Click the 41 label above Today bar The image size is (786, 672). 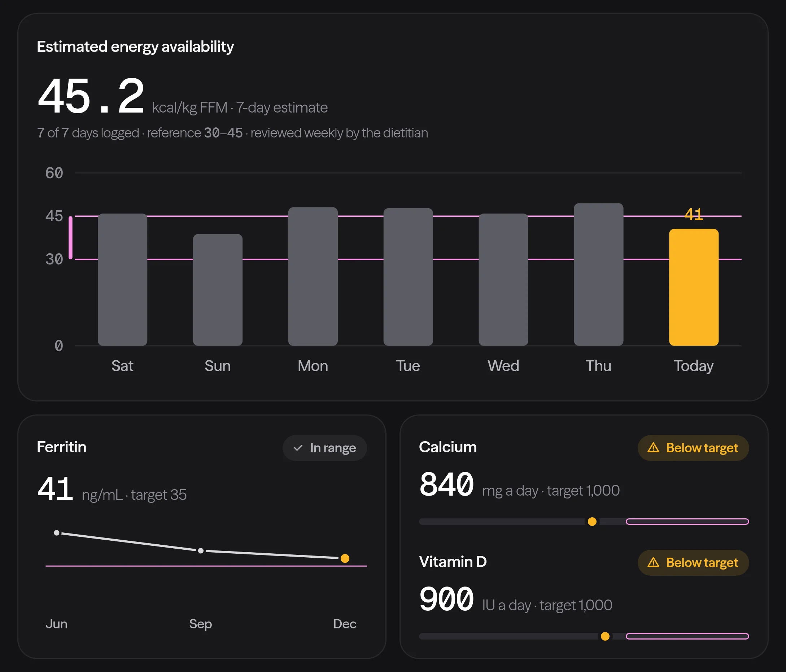click(694, 214)
